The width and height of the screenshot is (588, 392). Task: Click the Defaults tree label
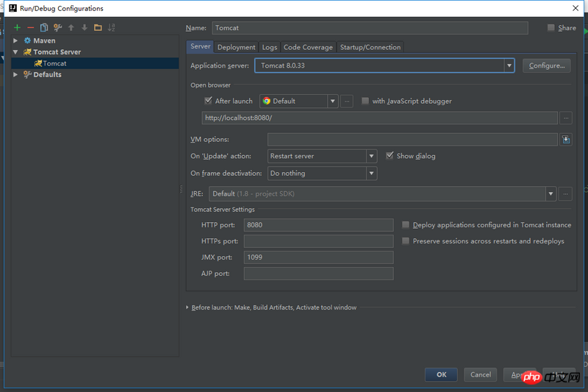coord(47,74)
